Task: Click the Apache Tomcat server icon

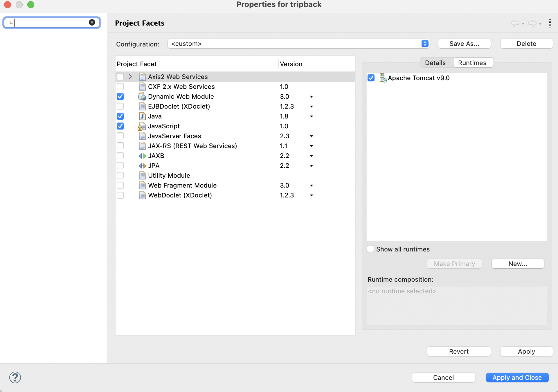Action: [383, 78]
